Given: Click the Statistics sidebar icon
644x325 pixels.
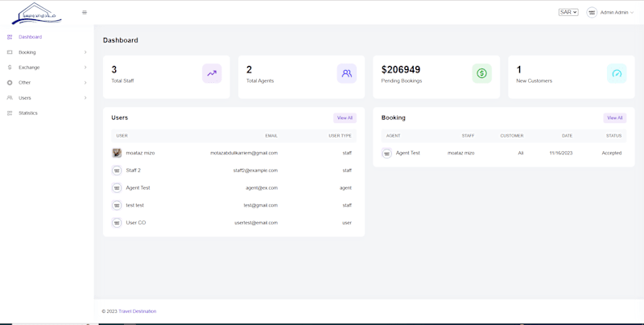Looking at the screenshot, I should [10, 113].
